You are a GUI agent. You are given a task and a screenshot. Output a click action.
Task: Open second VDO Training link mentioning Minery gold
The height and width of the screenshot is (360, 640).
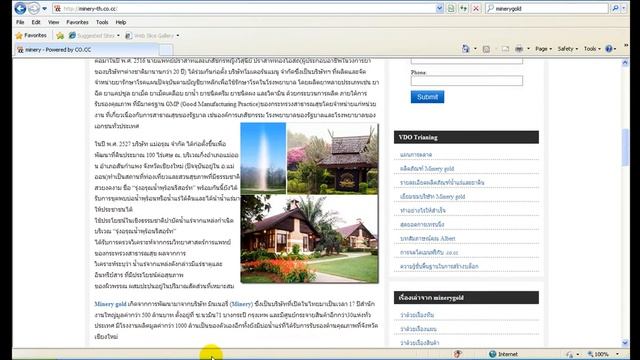pos(427,169)
